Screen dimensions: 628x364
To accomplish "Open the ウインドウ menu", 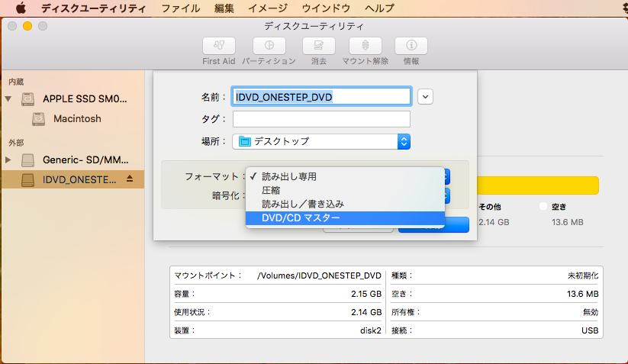I will pyautogui.click(x=326, y=8).
